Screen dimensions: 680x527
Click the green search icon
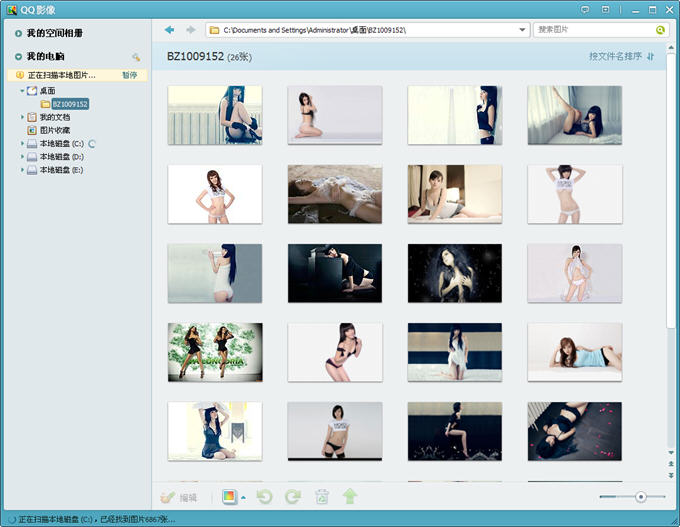[660, 30]
